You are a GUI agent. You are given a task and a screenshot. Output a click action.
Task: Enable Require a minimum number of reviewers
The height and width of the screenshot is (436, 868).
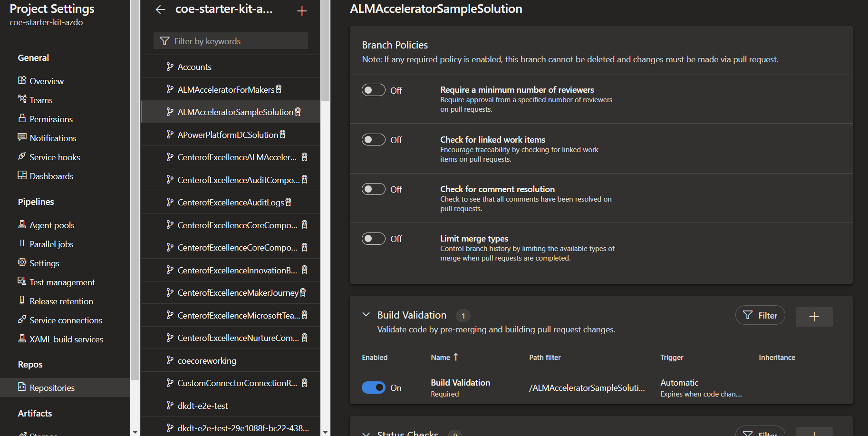374,90
